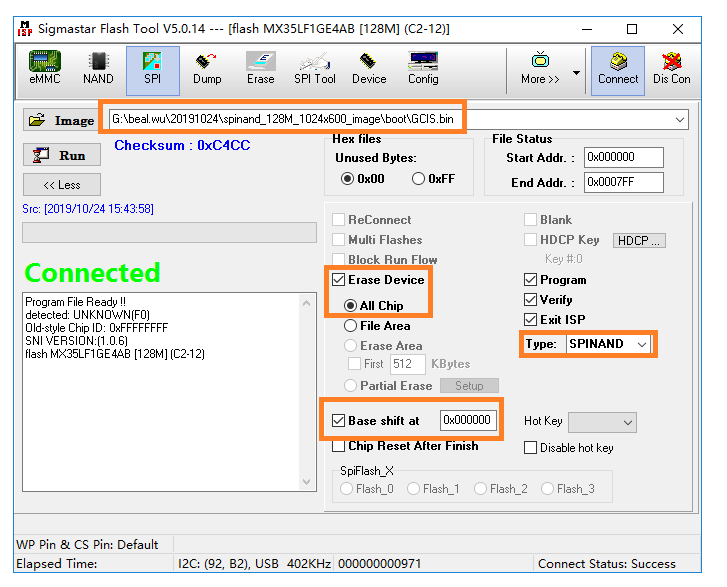
Task: Select the Flash_1 radio button
Action: coord(413,489)
